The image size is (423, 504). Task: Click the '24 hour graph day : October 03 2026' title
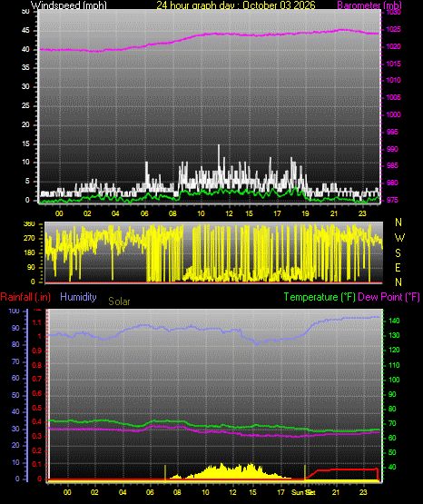236,5
